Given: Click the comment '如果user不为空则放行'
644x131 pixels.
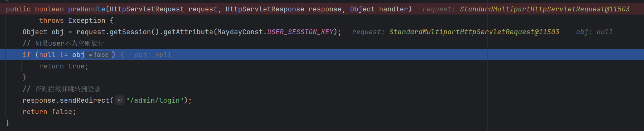Looking at the screenshot, I should pyautogui.click(x=69, y=44).
